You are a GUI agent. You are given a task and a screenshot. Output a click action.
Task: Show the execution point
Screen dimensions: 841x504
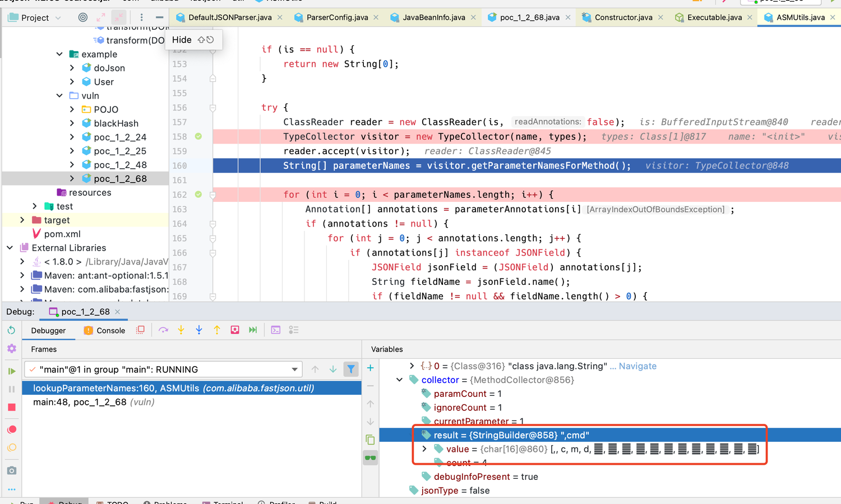(x=141, y=330)
